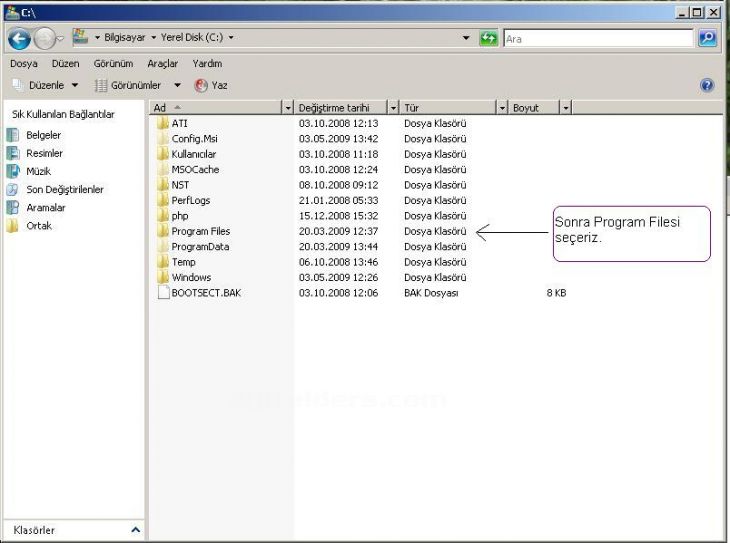This screenshot has width=730, height=543.
Task: Maximize the C:\ Explorer window
Action: click(x=697, y=12)
